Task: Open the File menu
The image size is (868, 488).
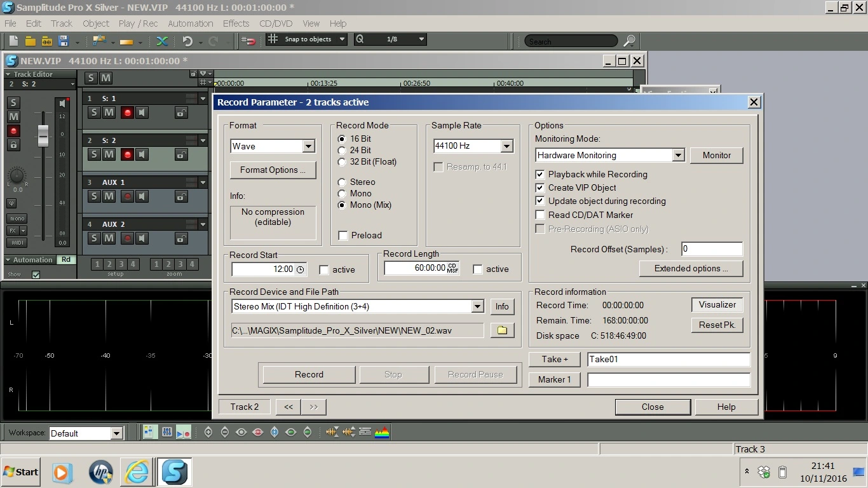Action: 10,24
